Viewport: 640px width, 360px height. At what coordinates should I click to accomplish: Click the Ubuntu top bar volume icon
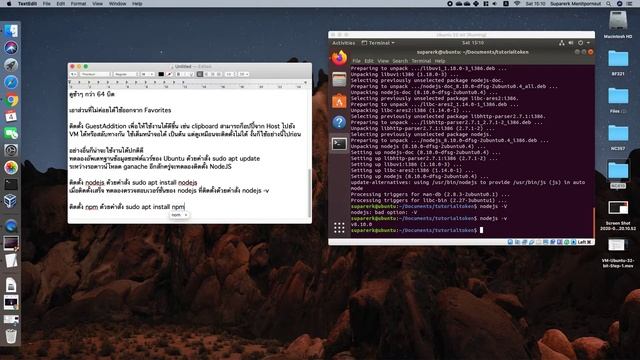(x=571, y=43)
